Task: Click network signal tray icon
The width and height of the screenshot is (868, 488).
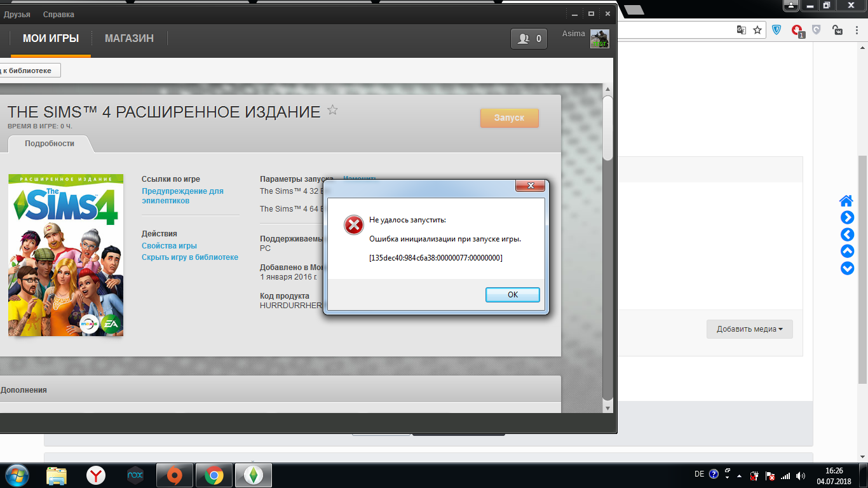Action: [x=785, y=476]
